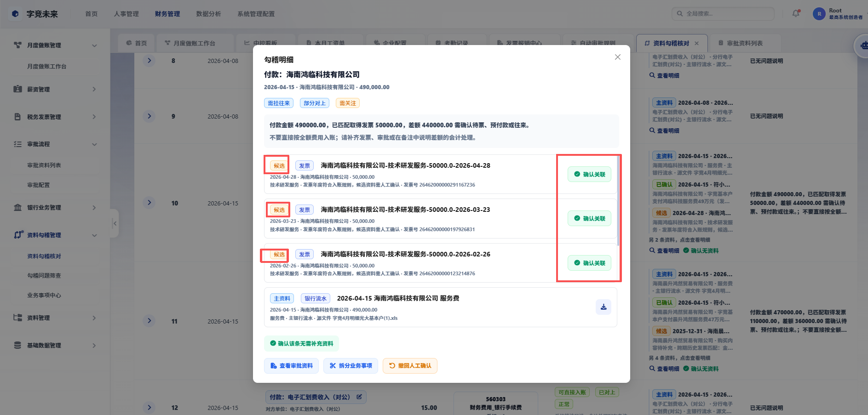The width and height of the screenshot is (868, 415).
Task: Expand the 银行业务管理 sidebar group
Action: point(55,208)
